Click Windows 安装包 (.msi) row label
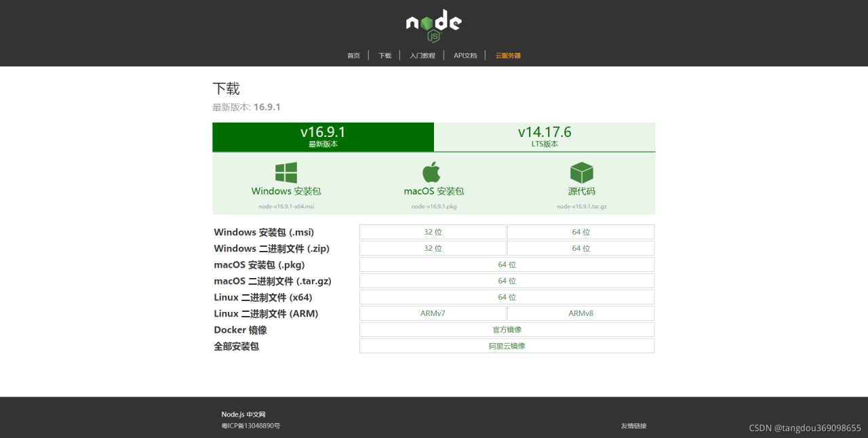The height and width of the screenshot is (438, 868). [x=264, y=232]
